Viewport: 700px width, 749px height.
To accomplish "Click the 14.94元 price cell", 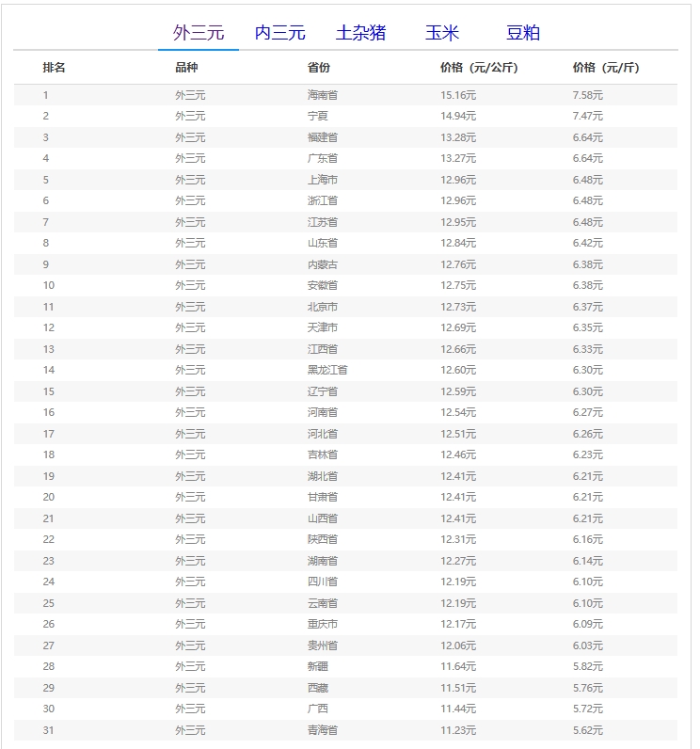I will (458, 116).
